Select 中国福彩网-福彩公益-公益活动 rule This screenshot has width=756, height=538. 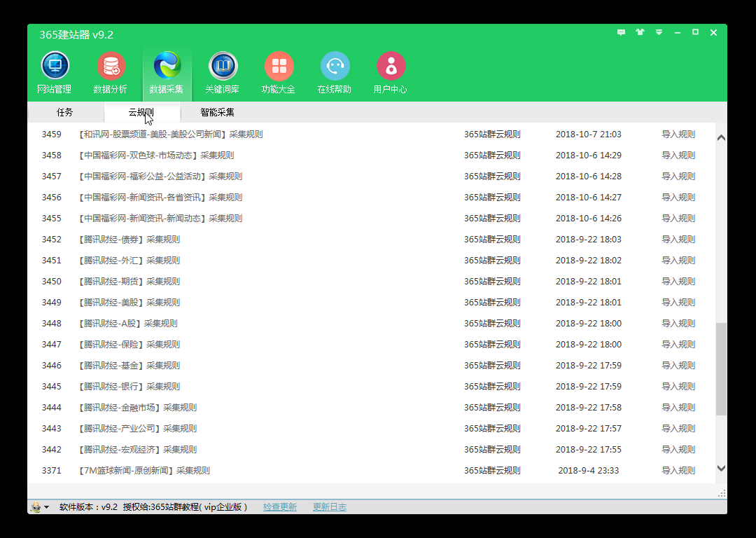pos(160,176)
